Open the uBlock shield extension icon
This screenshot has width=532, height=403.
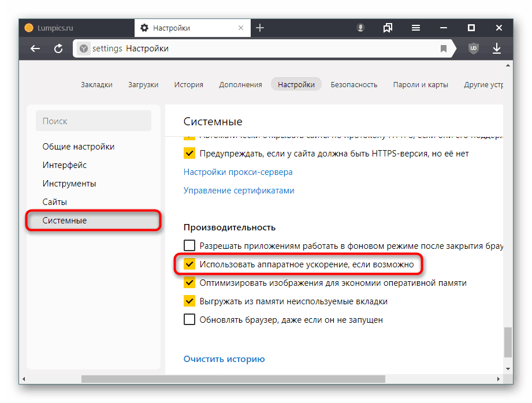click(474, 49)
